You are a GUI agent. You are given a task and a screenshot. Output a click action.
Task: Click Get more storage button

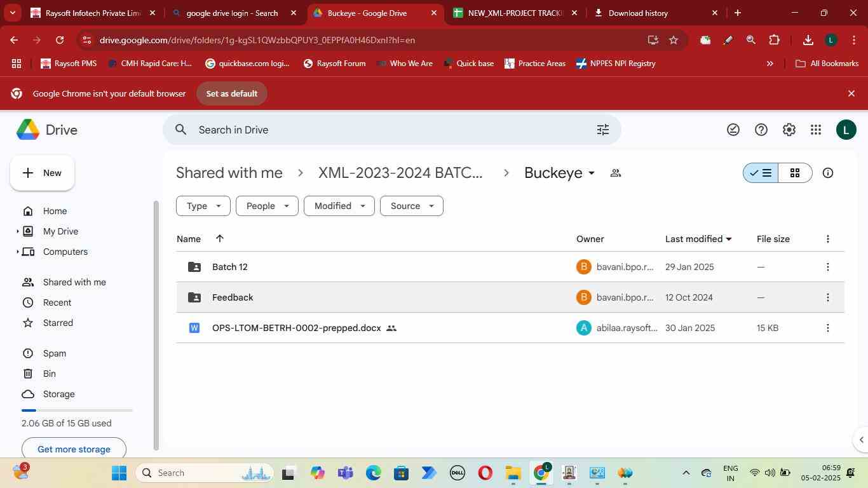(x=74, y=449)
